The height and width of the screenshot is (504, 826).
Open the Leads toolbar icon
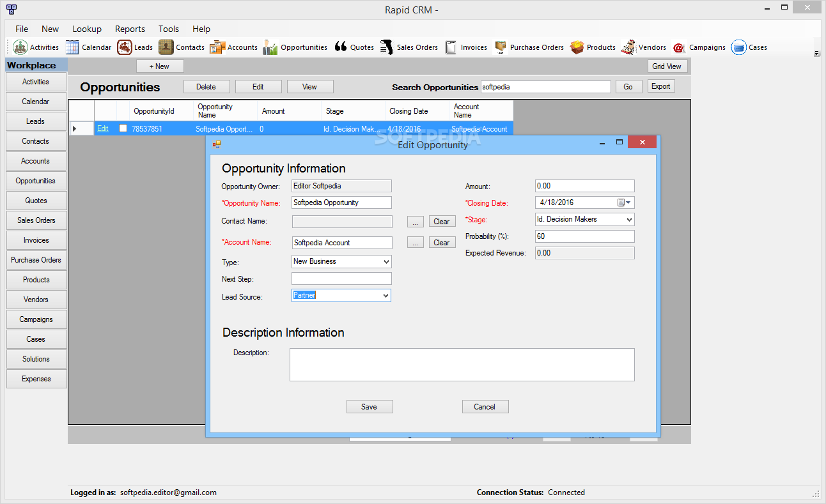click(125, 47)
